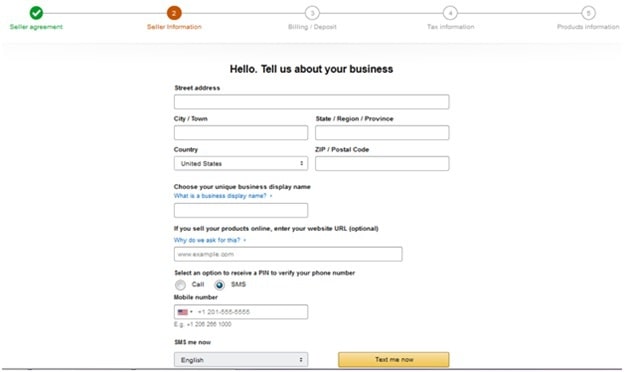Click the Text me now button
This screenshot has height=372, width=624.
394,360
